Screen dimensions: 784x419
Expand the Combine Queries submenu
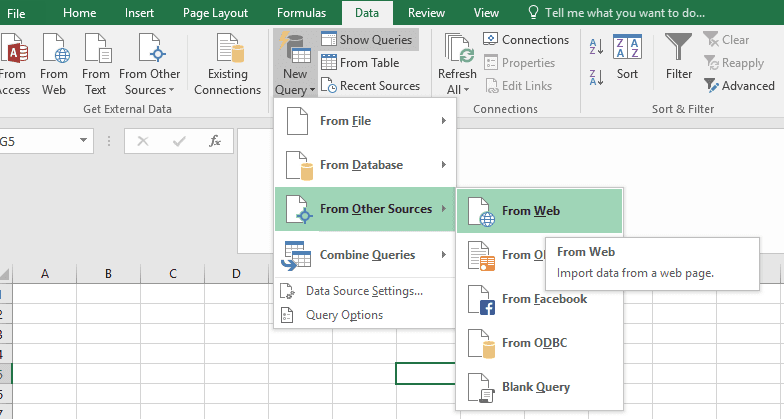click(x=365, y=255)
